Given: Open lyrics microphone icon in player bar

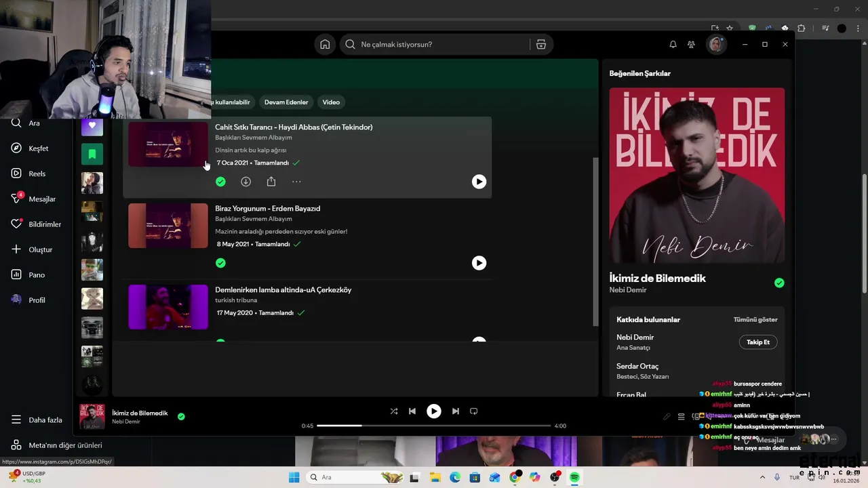Looking at the screenshot, I should pyautogui.click(x=667, y=417).
